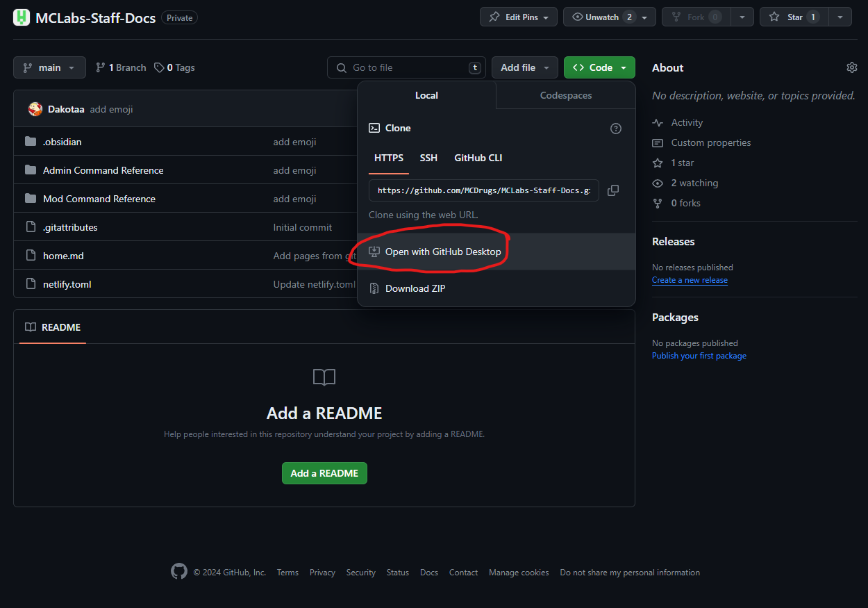Click the GitHub logo in the footer
The height and width of the screenshot is (608, 868).
[179, 572]
